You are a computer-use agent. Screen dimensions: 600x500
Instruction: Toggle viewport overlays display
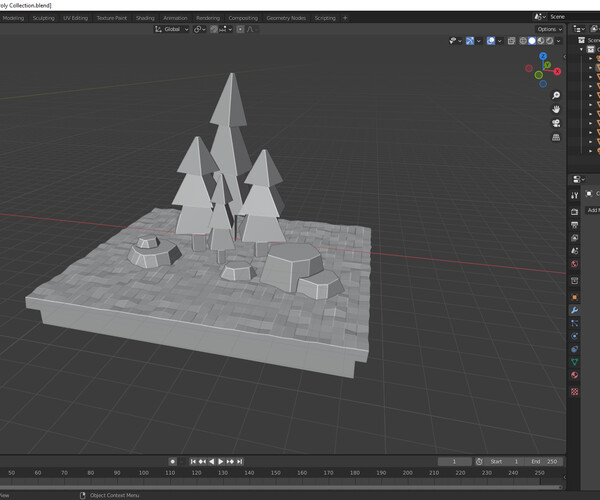[x=492, y=41]
